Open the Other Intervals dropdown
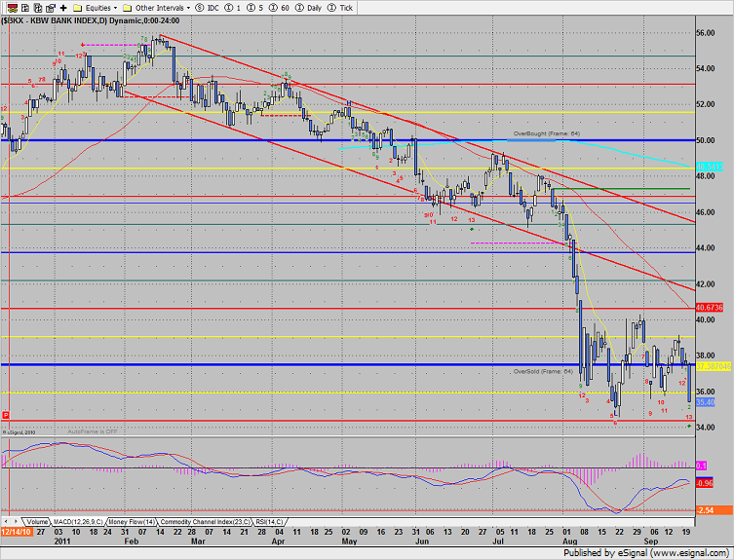 pyautogui.click(x=156, y=8)
